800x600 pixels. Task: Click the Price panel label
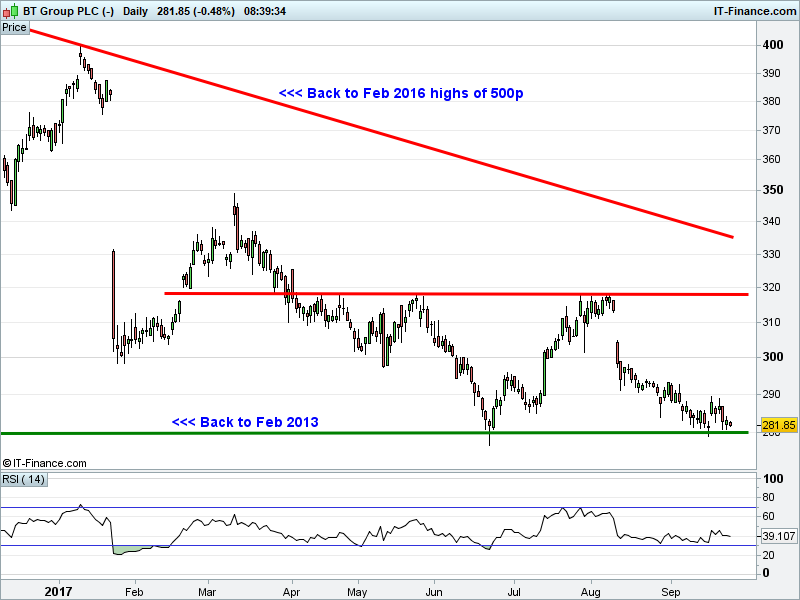[x=14, y=28]
